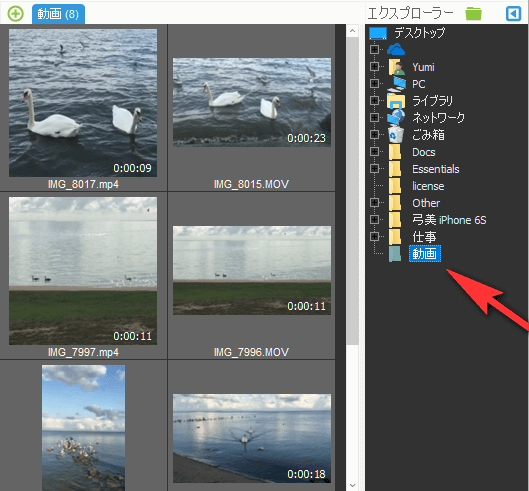
Task: Select the Docs label in the tree
Action: point(424,152)
